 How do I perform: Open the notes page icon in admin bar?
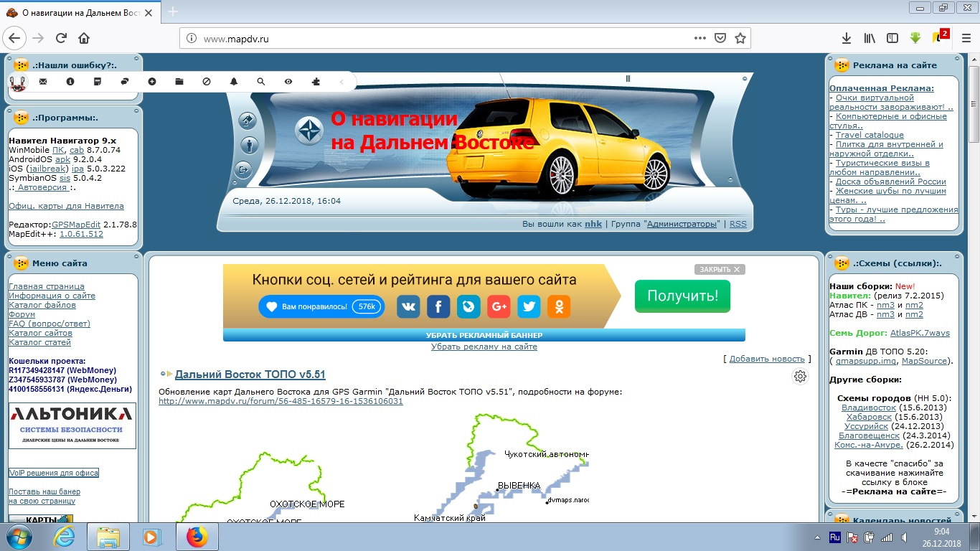click(x=98, y=82)
